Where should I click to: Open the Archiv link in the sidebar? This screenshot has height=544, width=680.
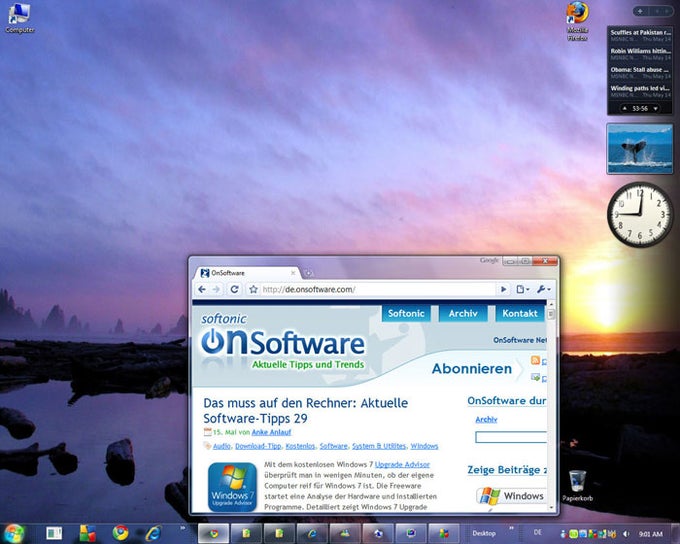click(x=486, y=419)
